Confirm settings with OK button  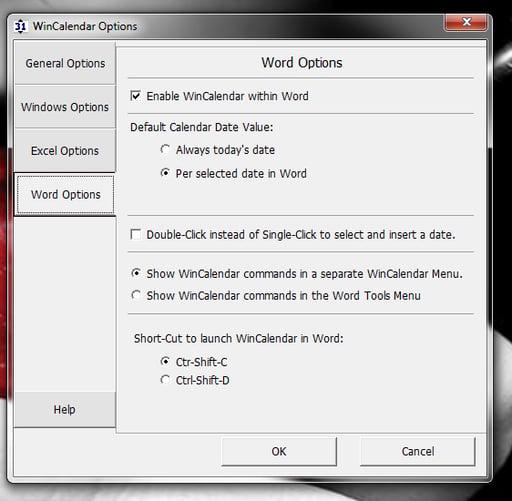tap(279, 451)
